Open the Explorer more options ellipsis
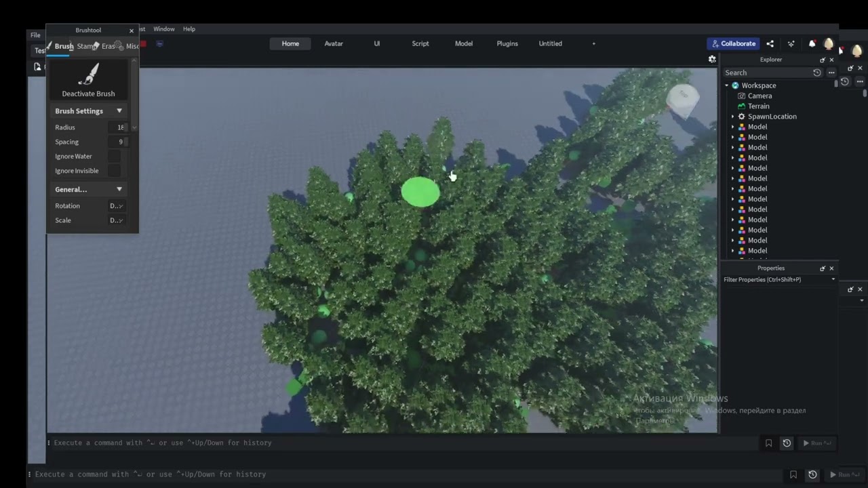 click(831, 73)
